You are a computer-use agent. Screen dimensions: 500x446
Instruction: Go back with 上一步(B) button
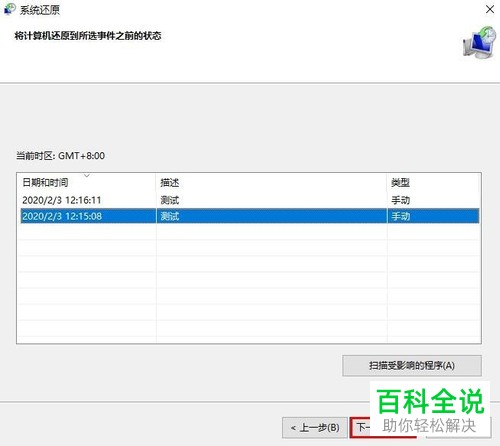point(315,427)
